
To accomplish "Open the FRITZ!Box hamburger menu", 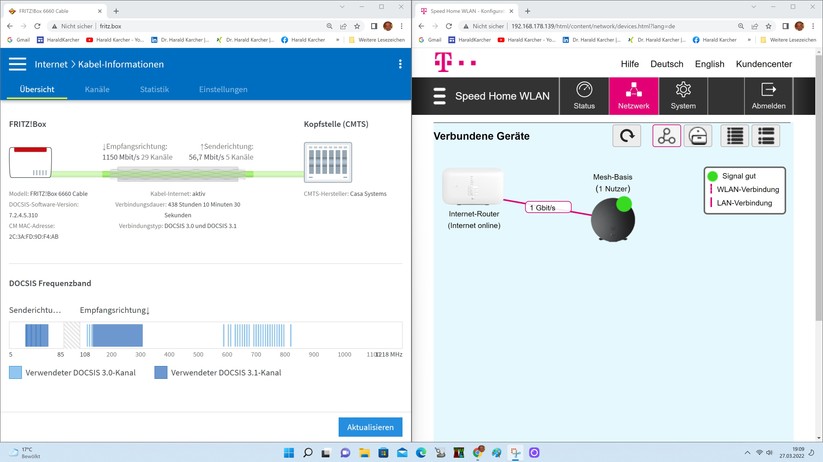I will [x=17, y=64].
